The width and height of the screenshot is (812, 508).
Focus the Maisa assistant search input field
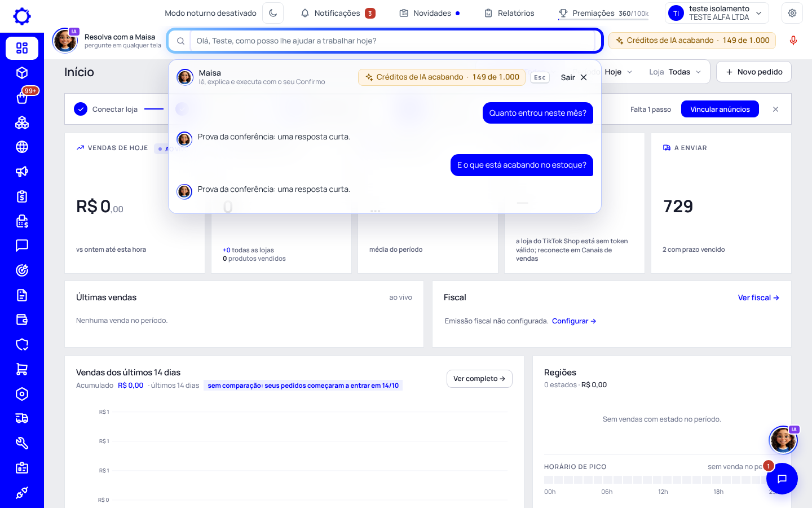click(x=393, y=41)
